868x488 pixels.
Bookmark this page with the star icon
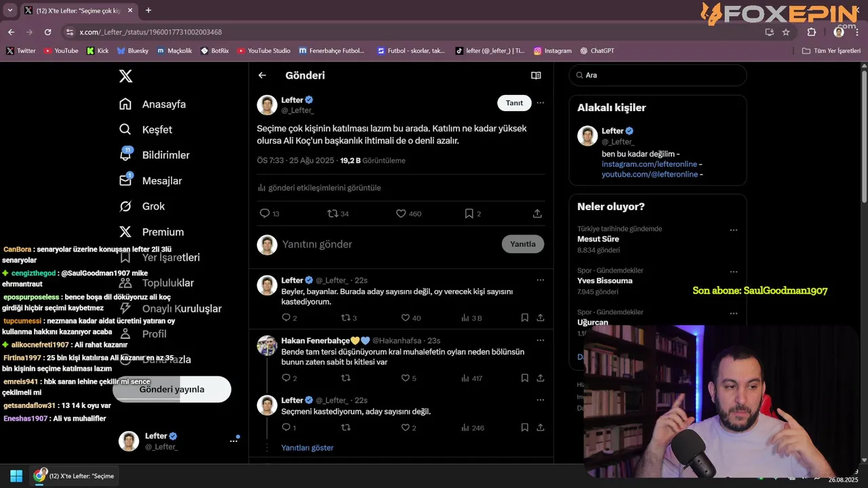786,32
